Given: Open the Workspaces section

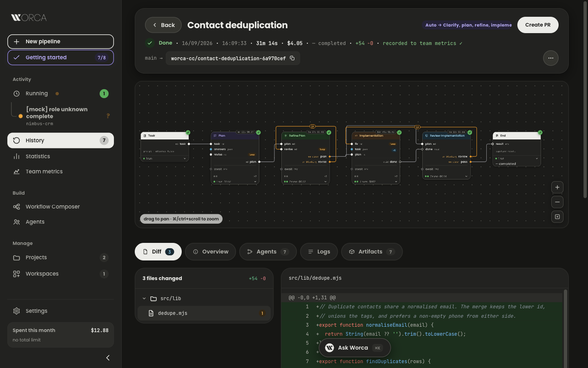Looking at the screenshot, I should [60, 274].
